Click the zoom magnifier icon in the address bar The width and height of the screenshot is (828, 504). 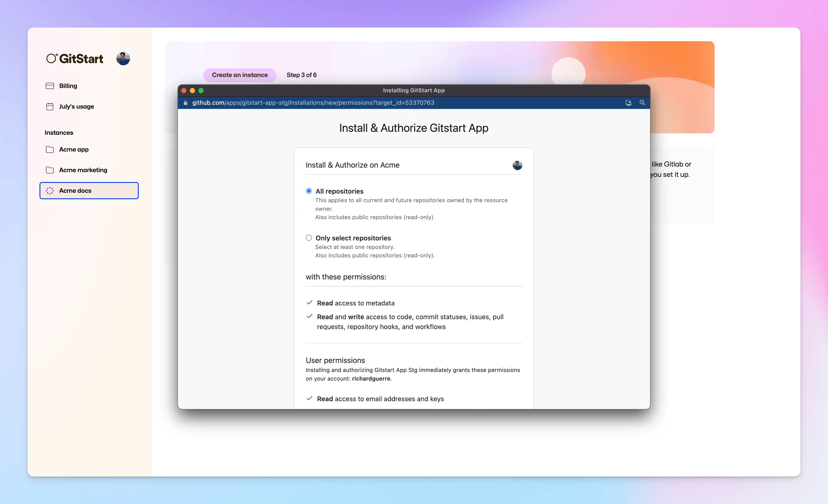pyautogui.click(x=642, y=102)
